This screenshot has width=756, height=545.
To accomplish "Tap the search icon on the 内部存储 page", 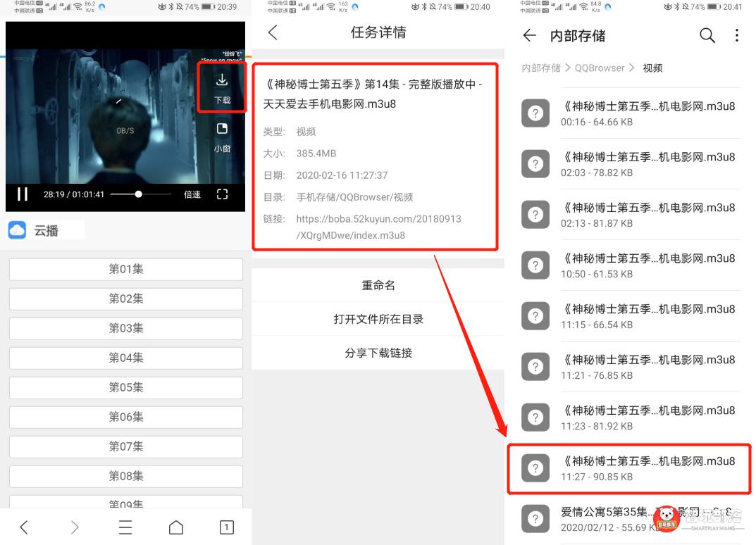I will pos(707,35).
